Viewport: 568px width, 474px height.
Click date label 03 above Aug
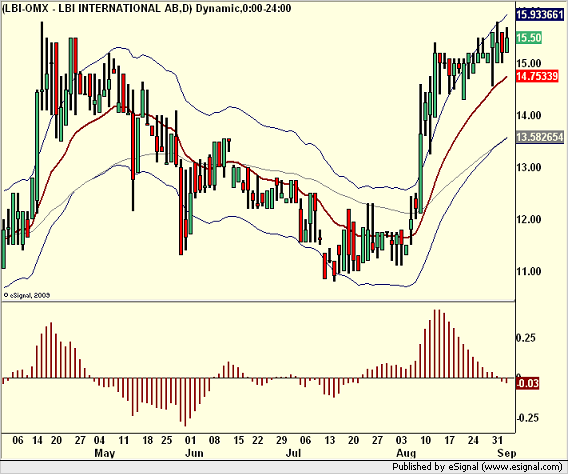click(x=401, y=440)
